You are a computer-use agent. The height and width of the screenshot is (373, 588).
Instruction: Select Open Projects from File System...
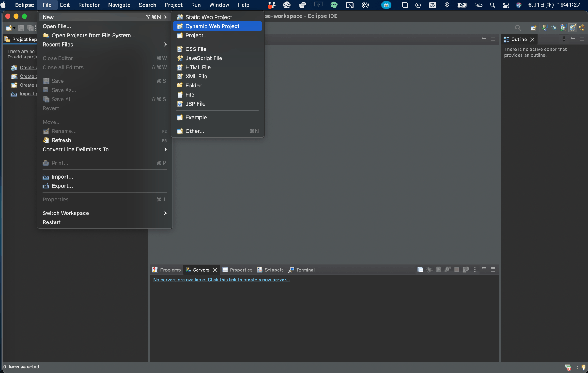click(x=105, y=35)
